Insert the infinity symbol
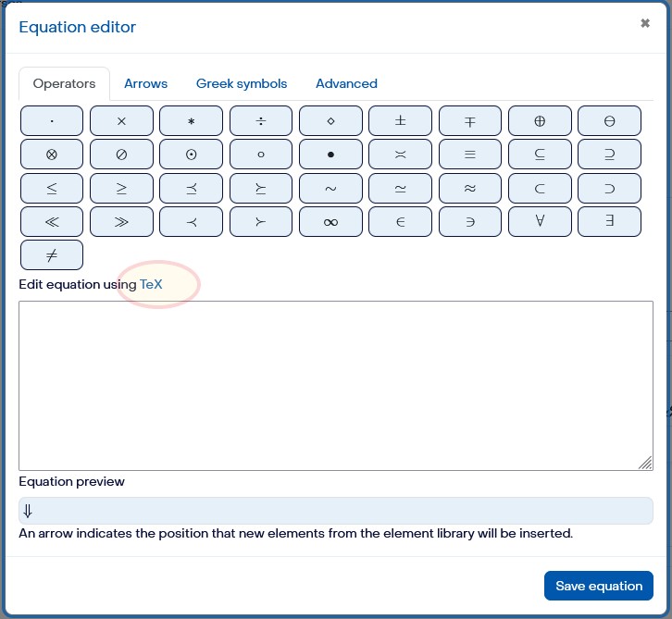 [330, 222]
